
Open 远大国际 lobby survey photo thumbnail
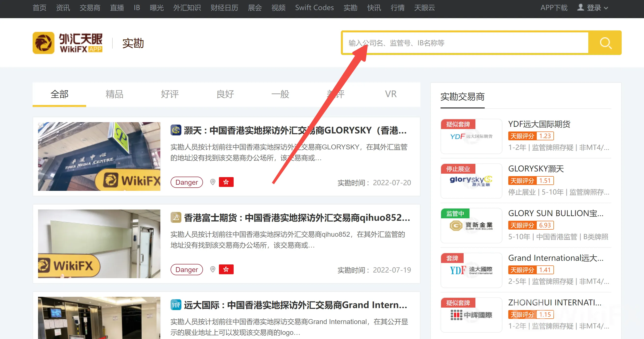tap(99, 318)
